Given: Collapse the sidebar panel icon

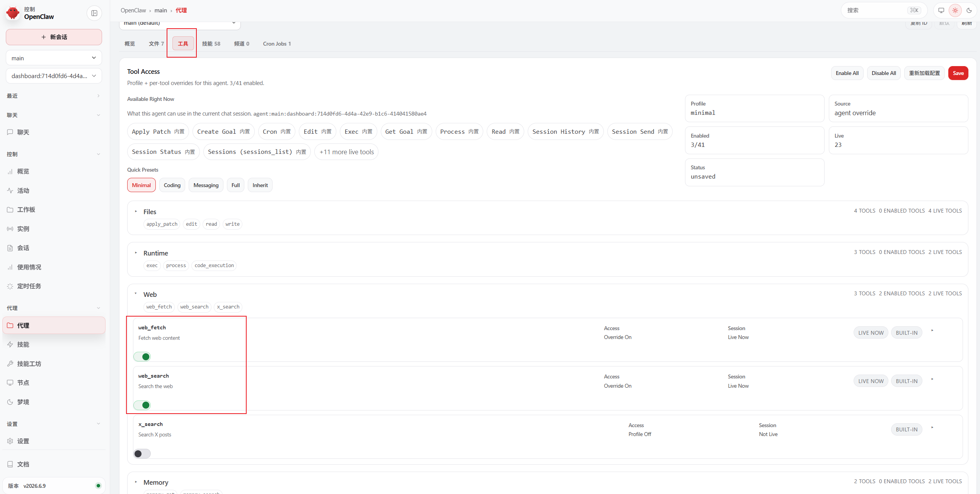Looking at the screenshot, I should tap(94, 13).
